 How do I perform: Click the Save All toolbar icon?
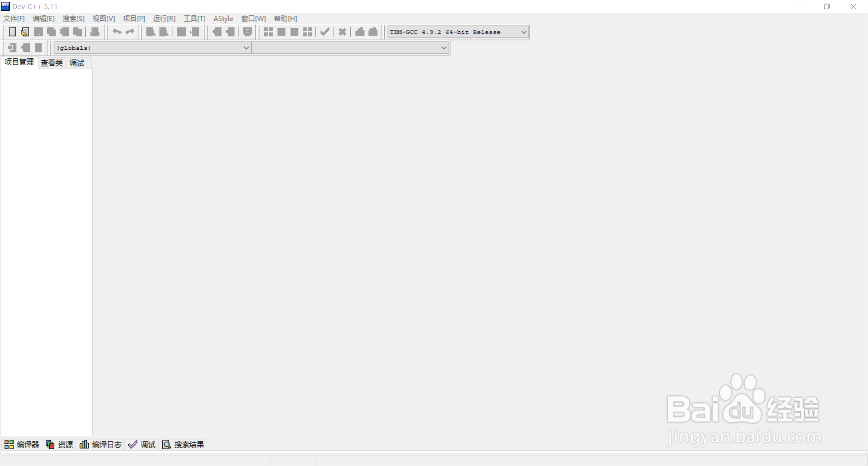(x=52, y=32)
